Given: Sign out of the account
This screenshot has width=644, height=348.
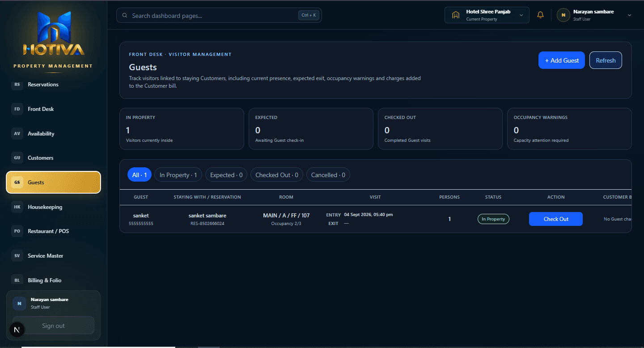Looking at the screenshot, I should [x=53, y=326].
